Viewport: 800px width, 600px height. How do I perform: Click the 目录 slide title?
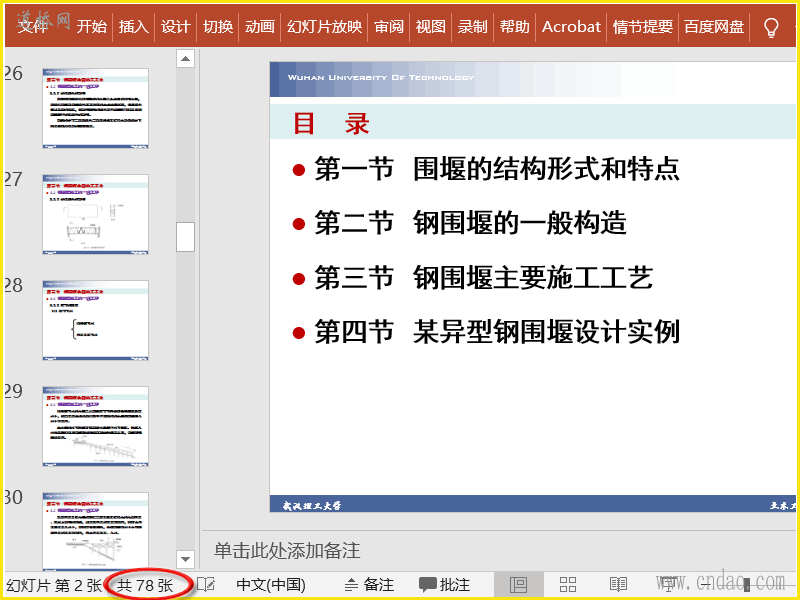pyautogui.click(x=332, y=123)
